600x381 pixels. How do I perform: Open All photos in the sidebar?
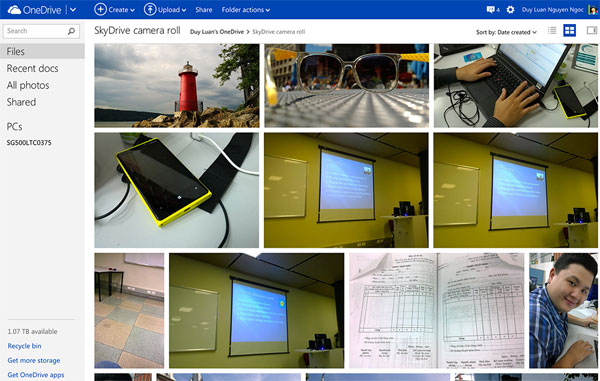pyautogui.click(x=28, y=85)
